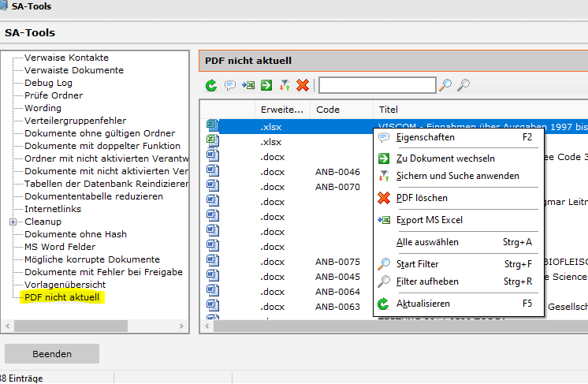This screenshot has height=384, width=588.
Task: Click the ANB-0063 code cell
Action: point(337,308)
